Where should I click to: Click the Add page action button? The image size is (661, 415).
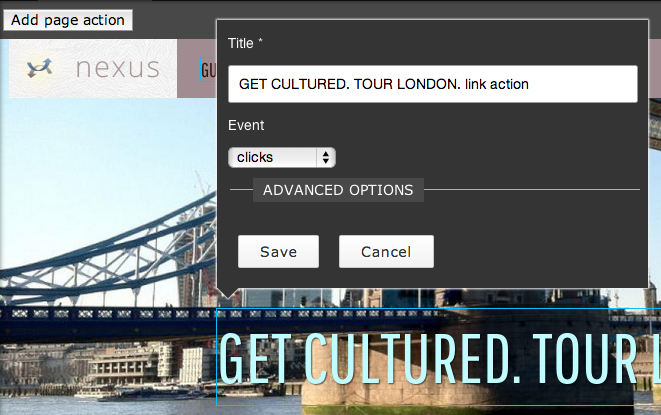point(68,20)
